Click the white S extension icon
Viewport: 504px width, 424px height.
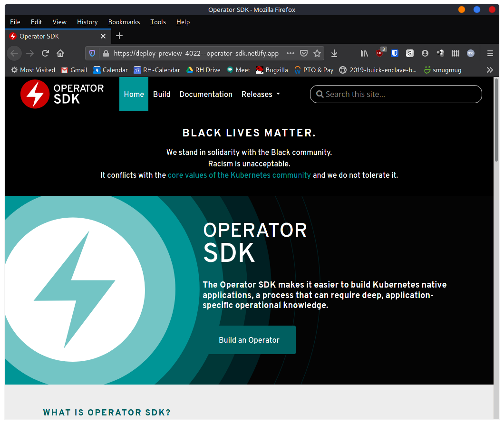tap(410, 53)
